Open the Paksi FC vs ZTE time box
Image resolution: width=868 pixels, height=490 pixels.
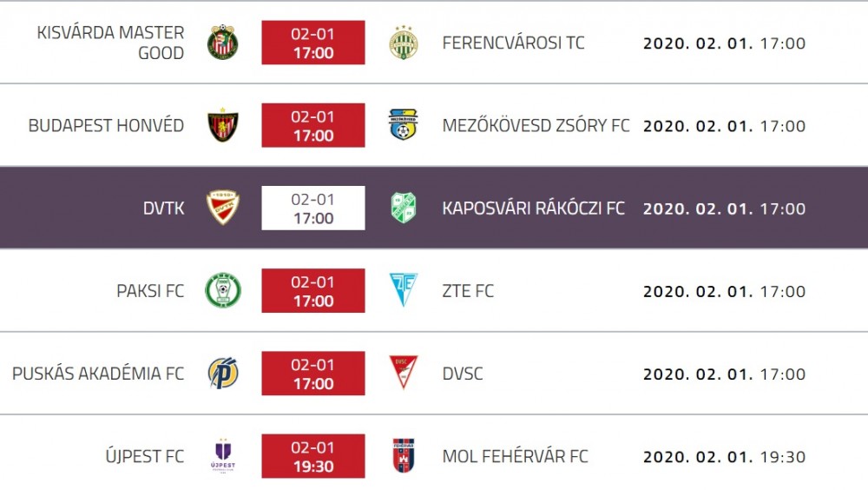tap(313, 290)
